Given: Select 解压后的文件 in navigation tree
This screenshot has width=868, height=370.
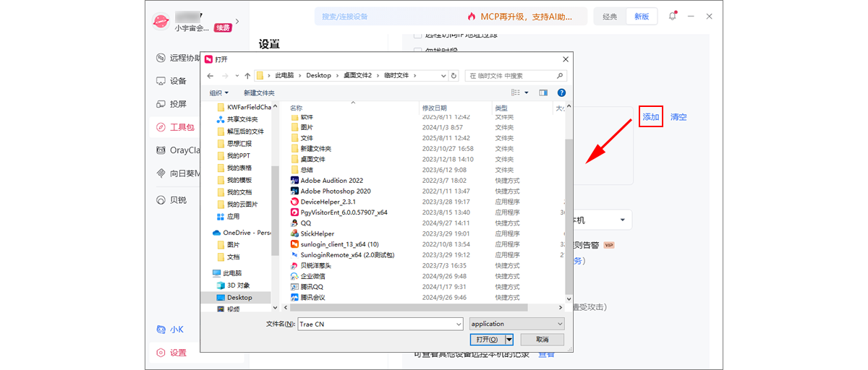Looking at the screenshot, I should [245, 132].
